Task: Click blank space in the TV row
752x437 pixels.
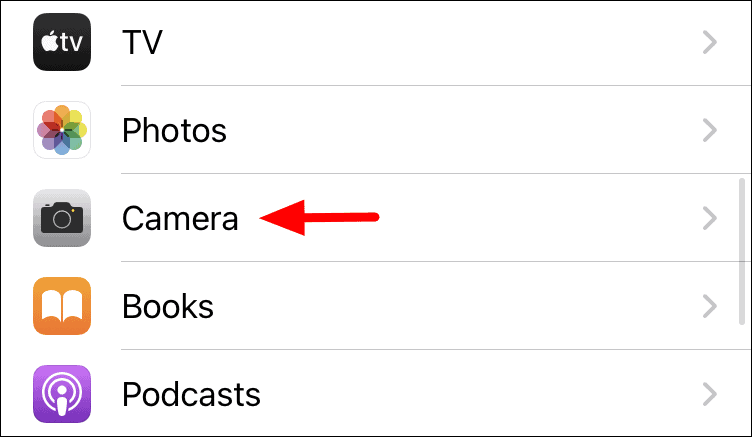Action: tap(432, 42)
